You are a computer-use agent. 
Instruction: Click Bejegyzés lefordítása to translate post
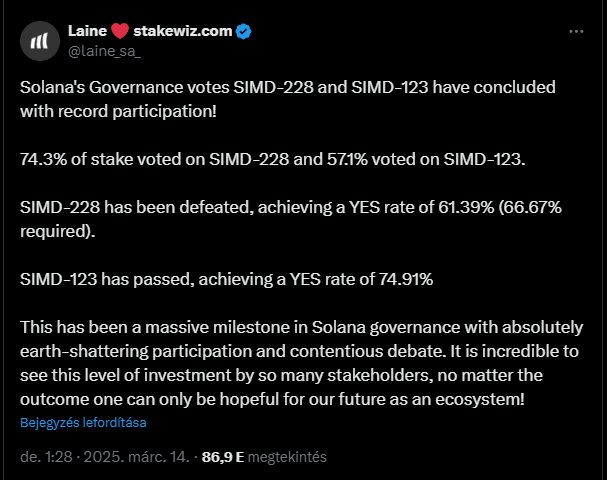[x=83, y=422]
